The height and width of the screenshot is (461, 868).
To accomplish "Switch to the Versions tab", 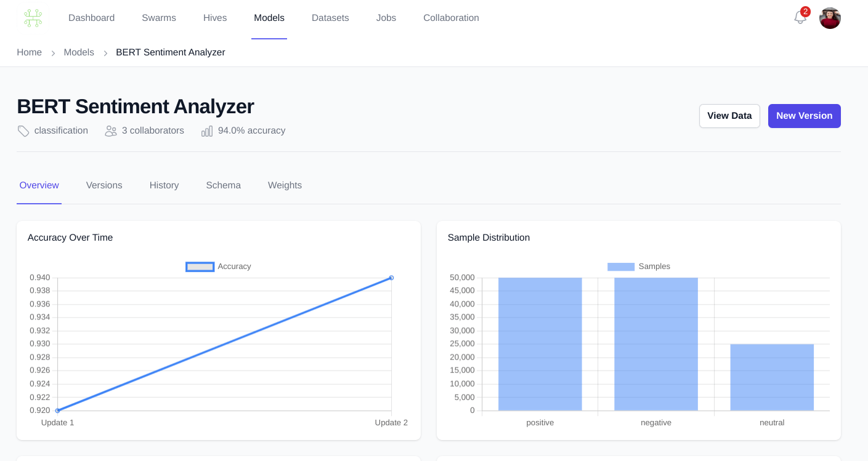I will pyautogui.click(x=104, y=185).
